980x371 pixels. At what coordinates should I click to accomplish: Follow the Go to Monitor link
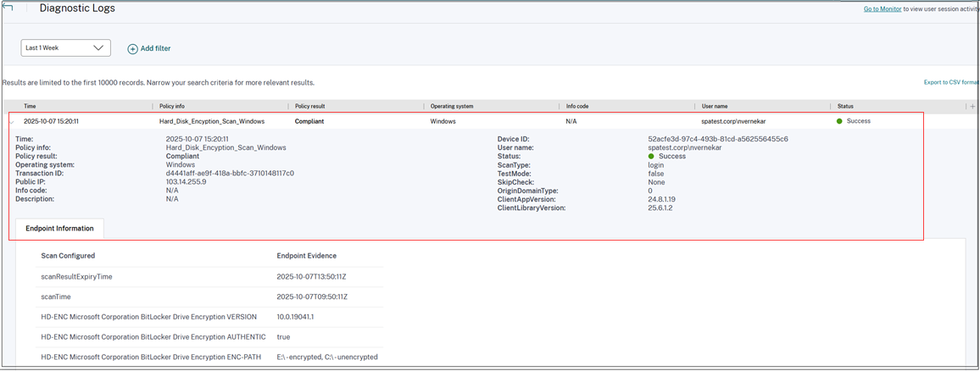[883, 8]
